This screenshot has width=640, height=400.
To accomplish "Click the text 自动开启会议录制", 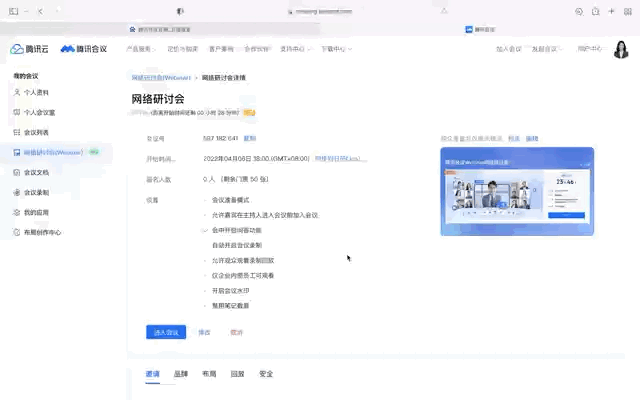I will (x=237, y=245).
